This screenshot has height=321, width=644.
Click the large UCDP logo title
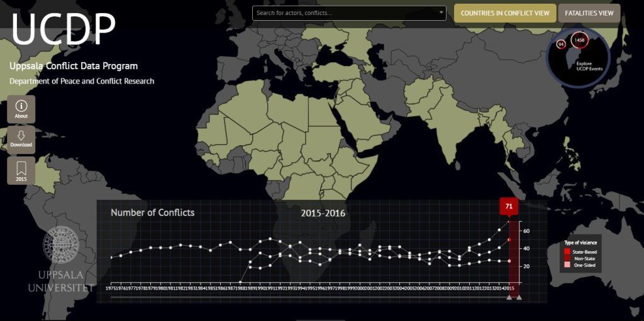63,30
